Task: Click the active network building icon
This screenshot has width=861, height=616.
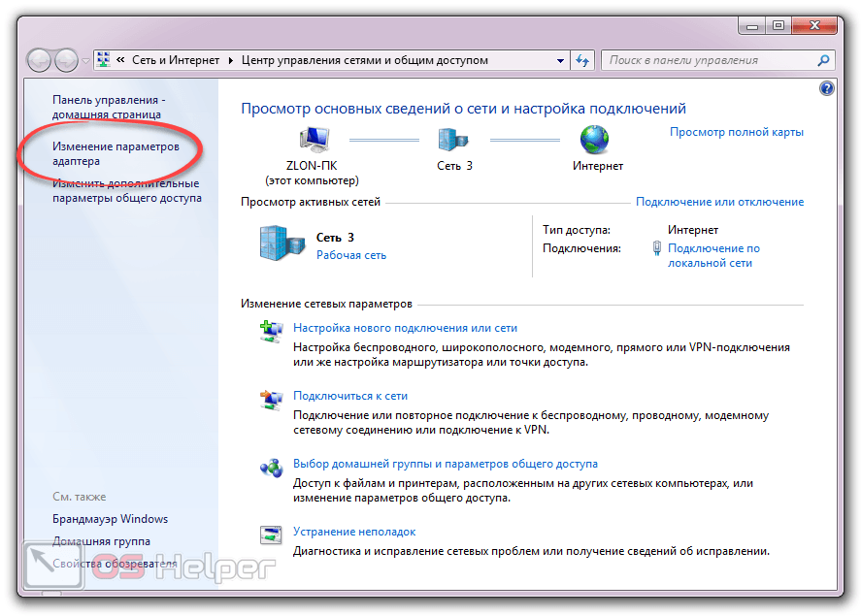Action: click(281, 243)
